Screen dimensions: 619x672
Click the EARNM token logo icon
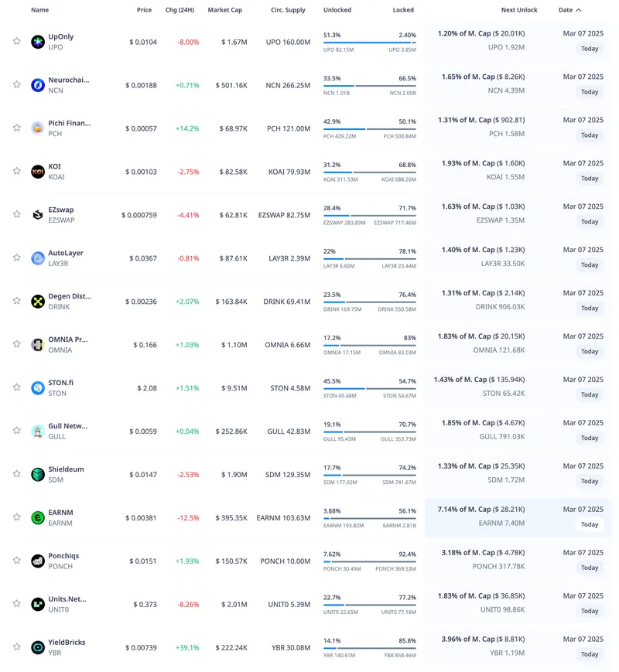tap(37, 518)
